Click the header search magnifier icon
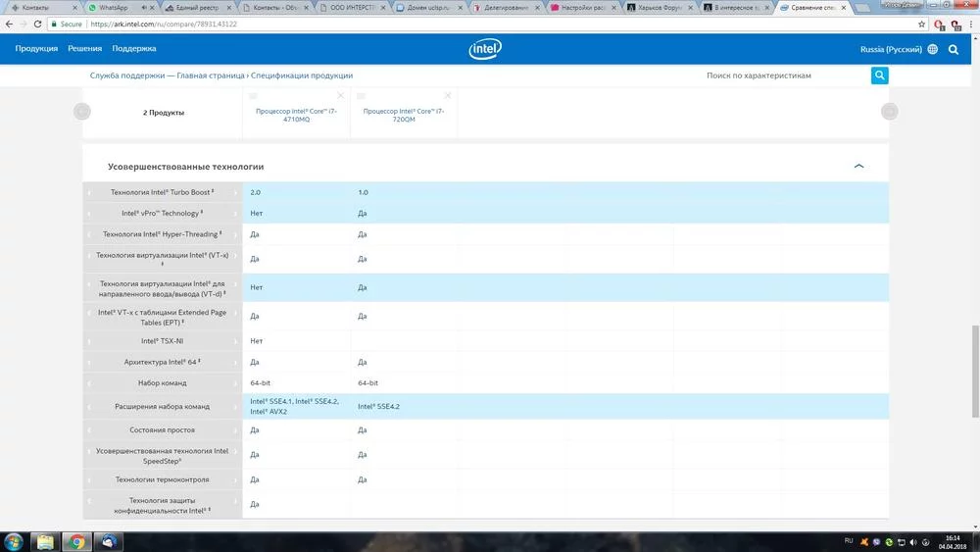The height and width of the screenshot is (552, 980). point(954,49)
